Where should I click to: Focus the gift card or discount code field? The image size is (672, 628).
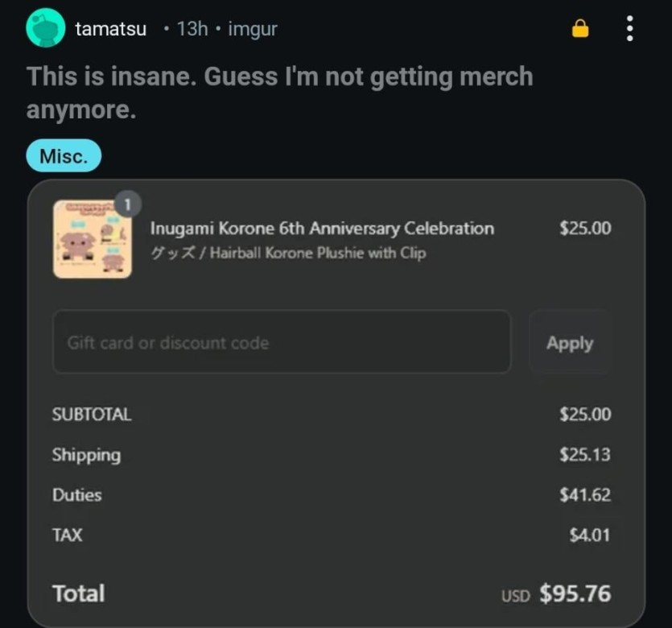[x=282, y=342]
